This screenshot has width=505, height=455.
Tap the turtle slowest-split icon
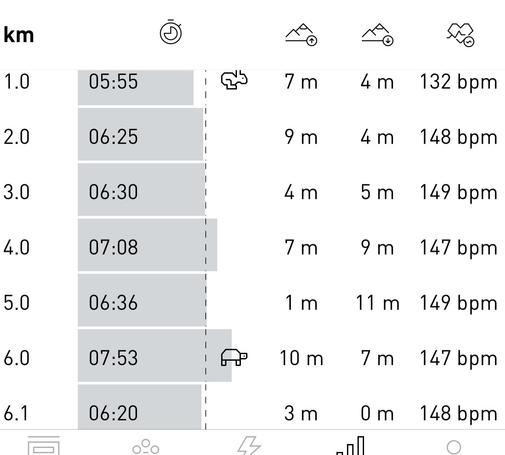tap(234, 357)
